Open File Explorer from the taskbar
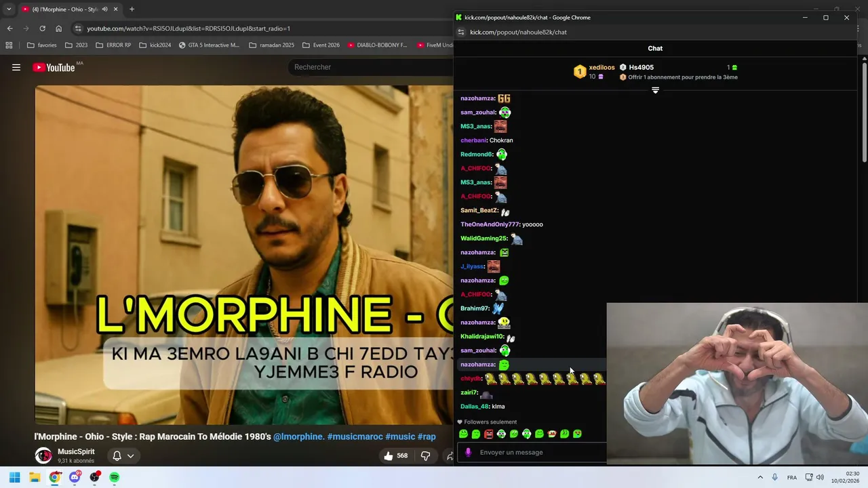 pos(35,477)
